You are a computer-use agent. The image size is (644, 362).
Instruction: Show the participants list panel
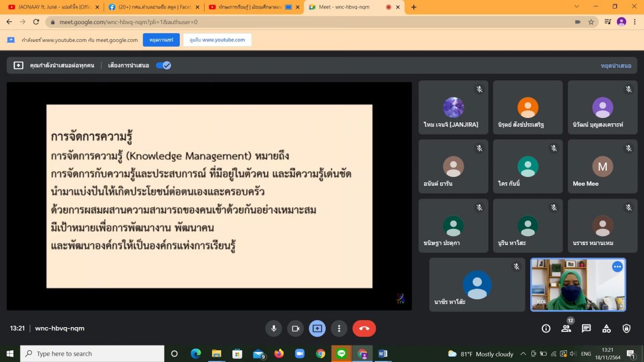pos(566,328)
